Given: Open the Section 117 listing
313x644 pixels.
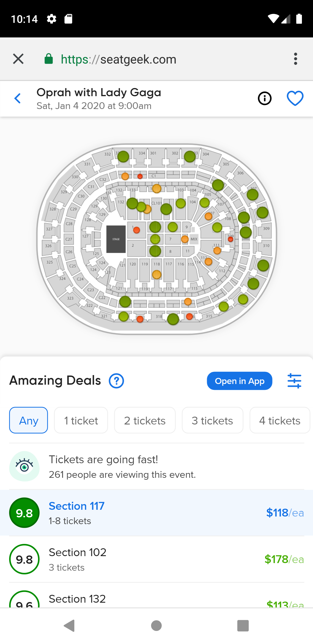Looking at the screenshot, I should 156,513.
